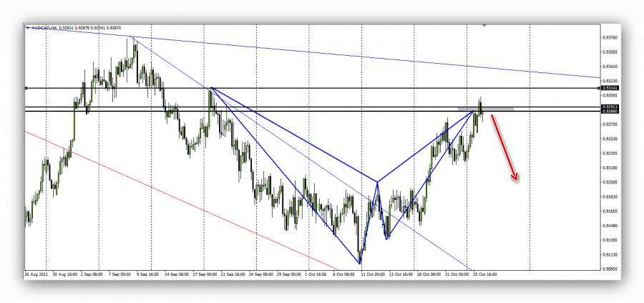
Task: Click the 0.92913 price level label
Action: click(x=610, y=107)
